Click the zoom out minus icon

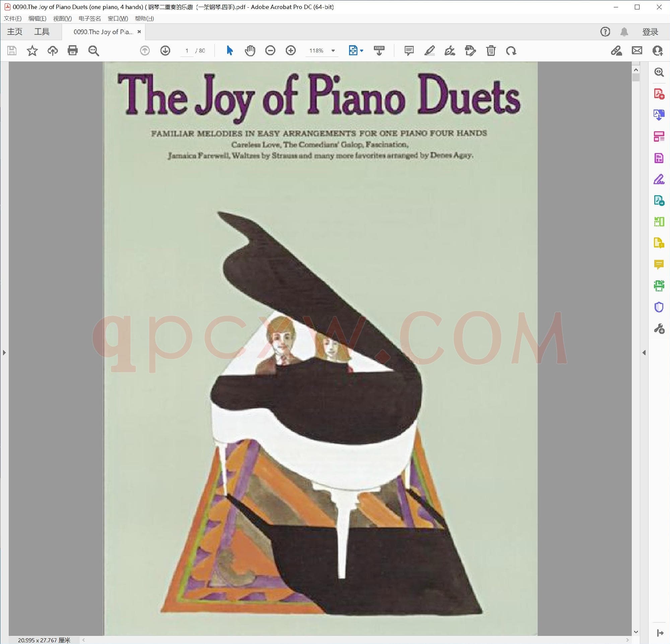[x=270, y=51]
